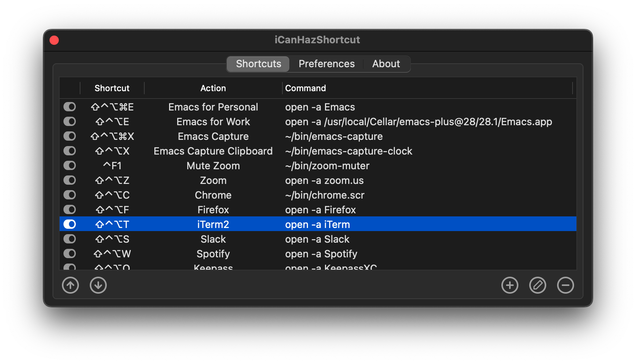Screen dimensions: 636x364
Task: Switch to the Preferences tab
Action: point(326,64)
